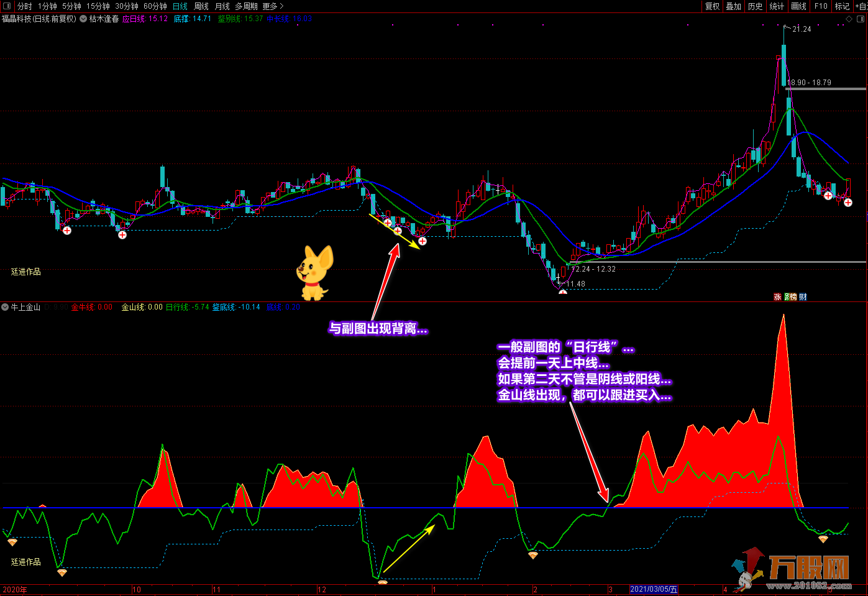Click the red plus marker at 11.48 low
The height and width of the screenshot is (596, 868).
pos(563,292)
